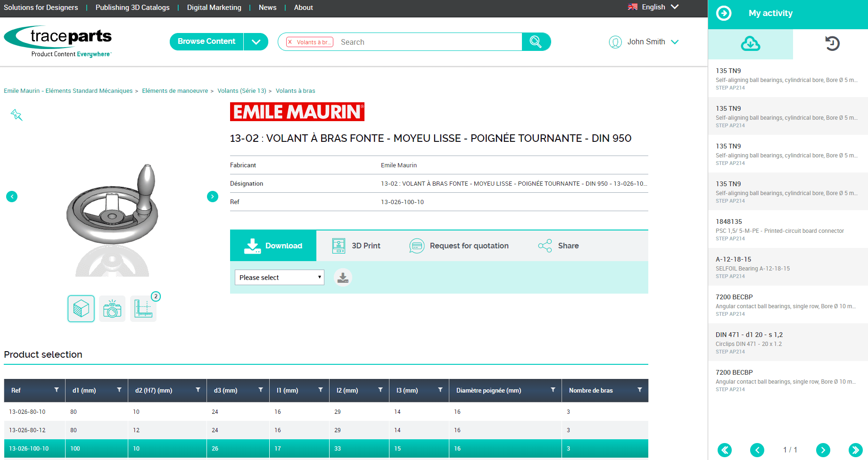868x460 pixels.
Task: Expand the Browse Content dropdown arrow
Action: coord(256,42)
